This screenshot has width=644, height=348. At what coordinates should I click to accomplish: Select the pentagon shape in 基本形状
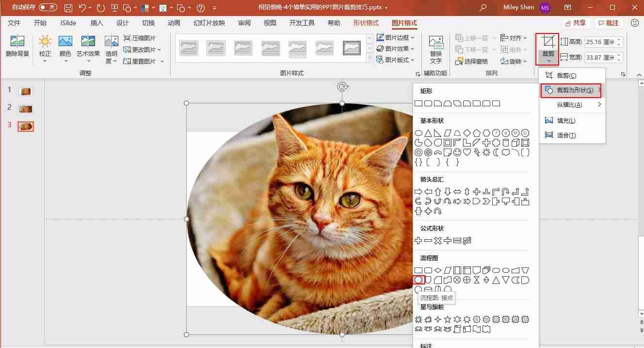477,133
